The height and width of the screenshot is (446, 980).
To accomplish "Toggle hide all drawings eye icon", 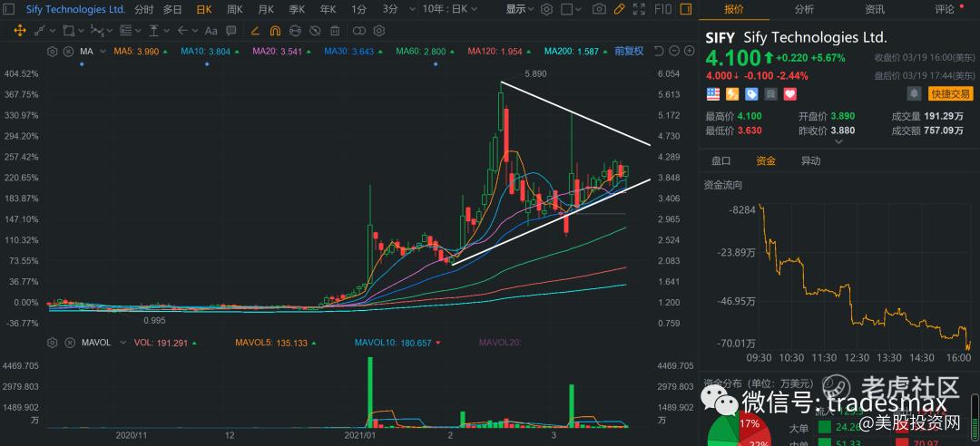I will pyautogui.click(x=315, y=31).
